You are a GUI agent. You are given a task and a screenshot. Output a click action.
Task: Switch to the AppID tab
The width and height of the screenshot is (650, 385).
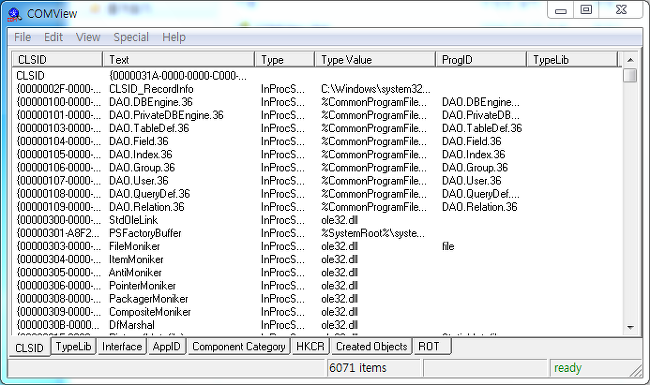click(166, 346)
